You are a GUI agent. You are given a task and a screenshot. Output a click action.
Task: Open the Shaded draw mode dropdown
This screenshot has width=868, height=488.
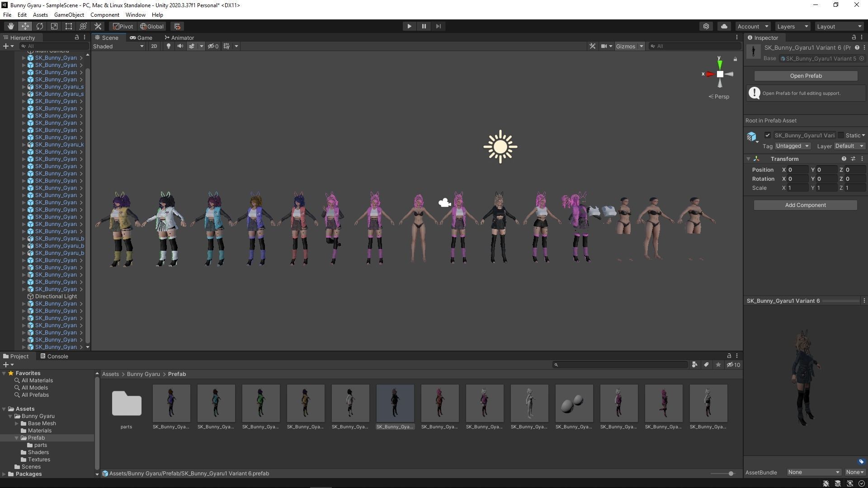tap(118, 46)
